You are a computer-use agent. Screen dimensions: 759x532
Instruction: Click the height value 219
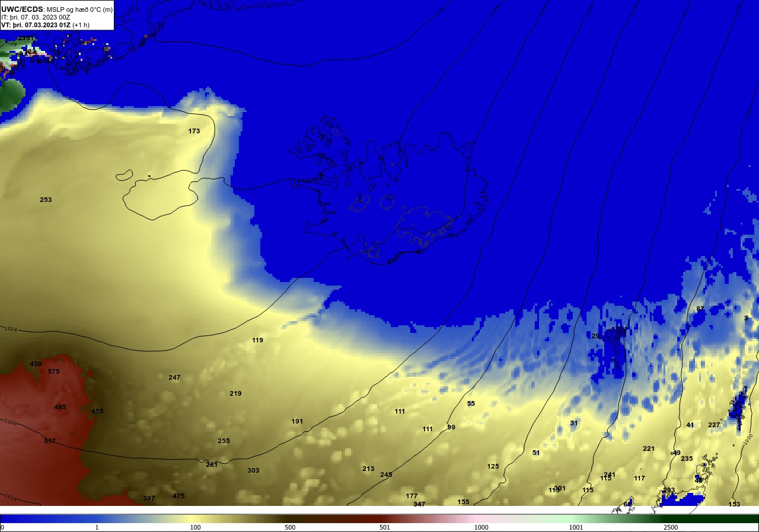click(x=235, y=393)
